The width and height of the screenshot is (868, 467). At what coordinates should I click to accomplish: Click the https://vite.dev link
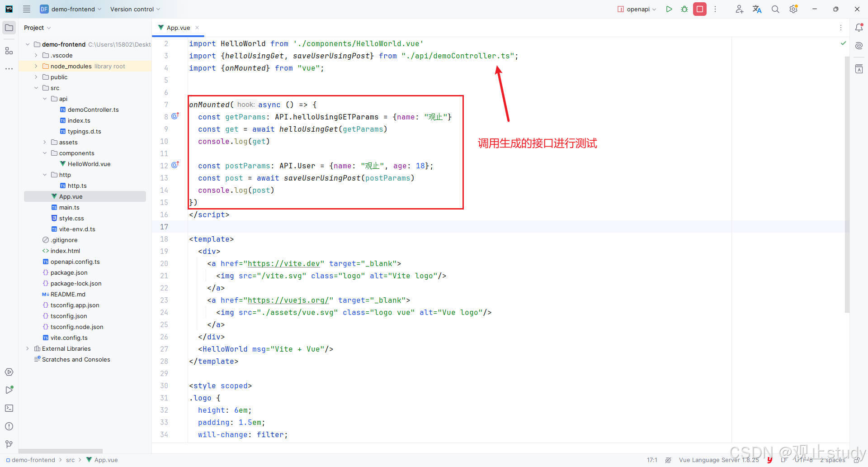[283, 263]
